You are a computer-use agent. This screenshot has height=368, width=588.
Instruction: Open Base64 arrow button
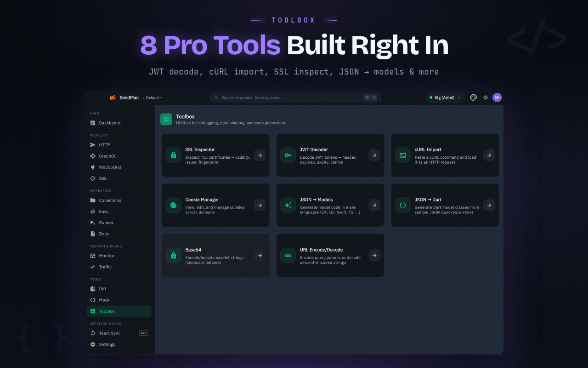click(260, 255)
